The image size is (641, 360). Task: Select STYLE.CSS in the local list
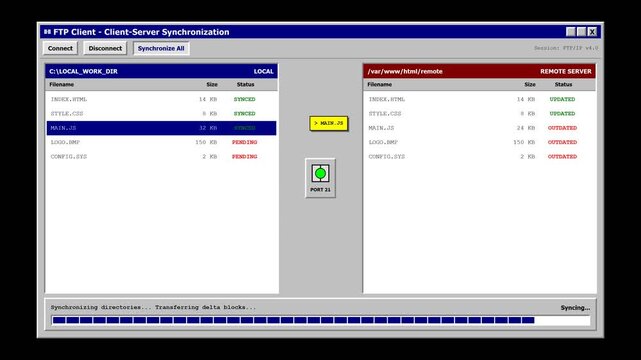pos(161,114)
